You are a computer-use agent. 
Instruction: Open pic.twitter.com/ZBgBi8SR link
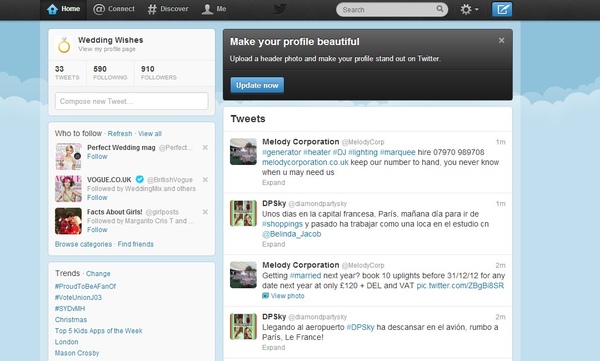pos(460,286)
